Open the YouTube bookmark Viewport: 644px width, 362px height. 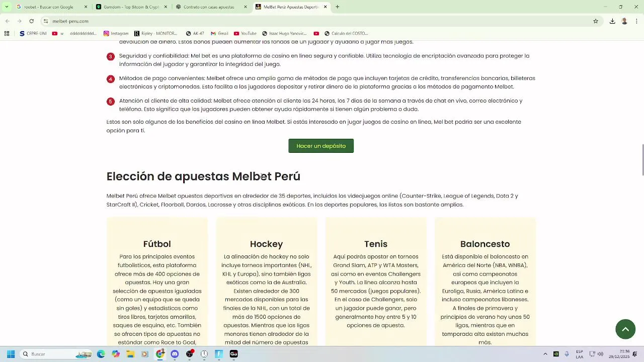(x=245, y=34)
